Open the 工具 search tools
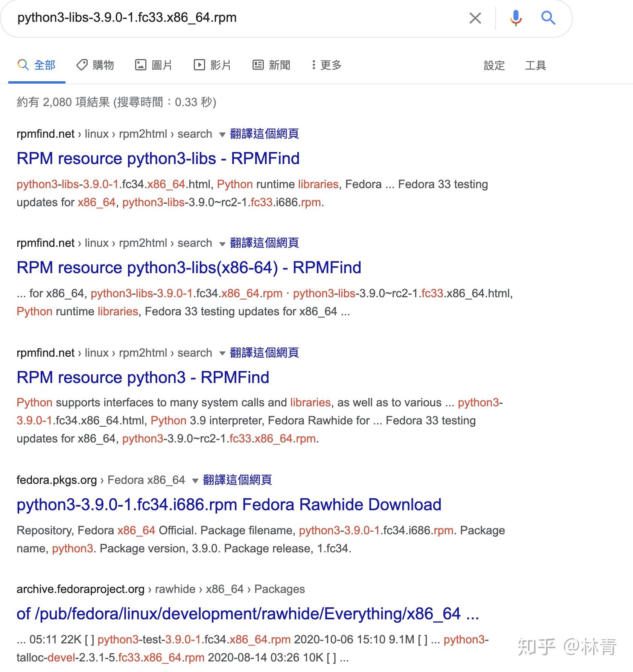The width and height of the screenshot is (633, 672). pos(536,65)
